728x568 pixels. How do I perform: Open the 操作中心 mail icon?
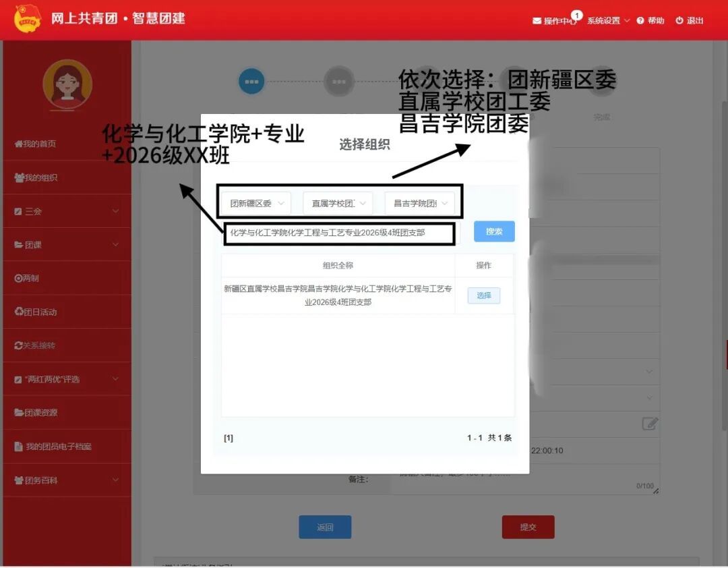[x=537, y=20]
